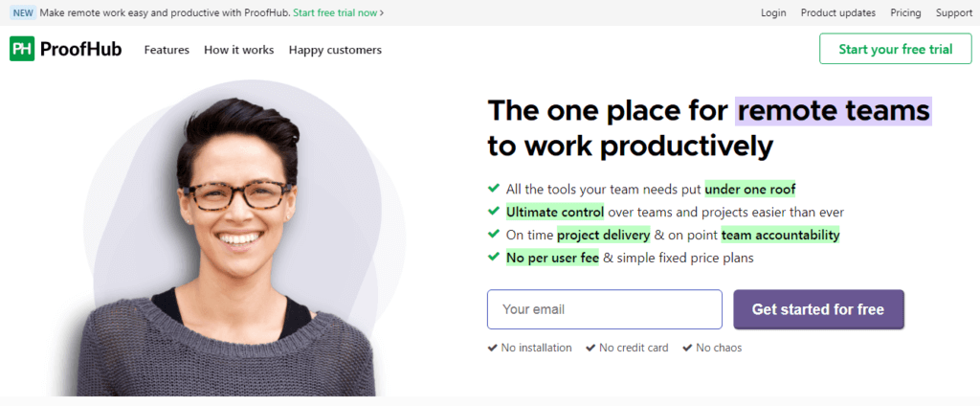This screenshot has width=980, height=406.
Task: Open the How it works page
Action: (238, 50)
